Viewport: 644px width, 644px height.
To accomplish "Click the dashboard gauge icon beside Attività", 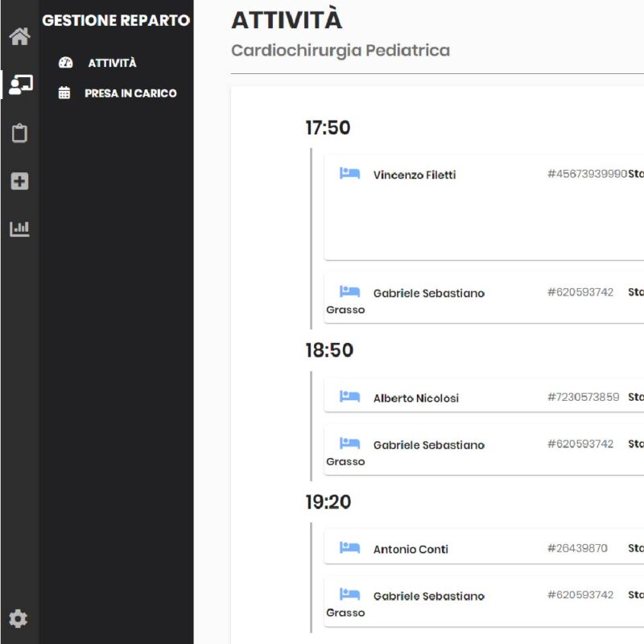I will click(x=65, y=63).
